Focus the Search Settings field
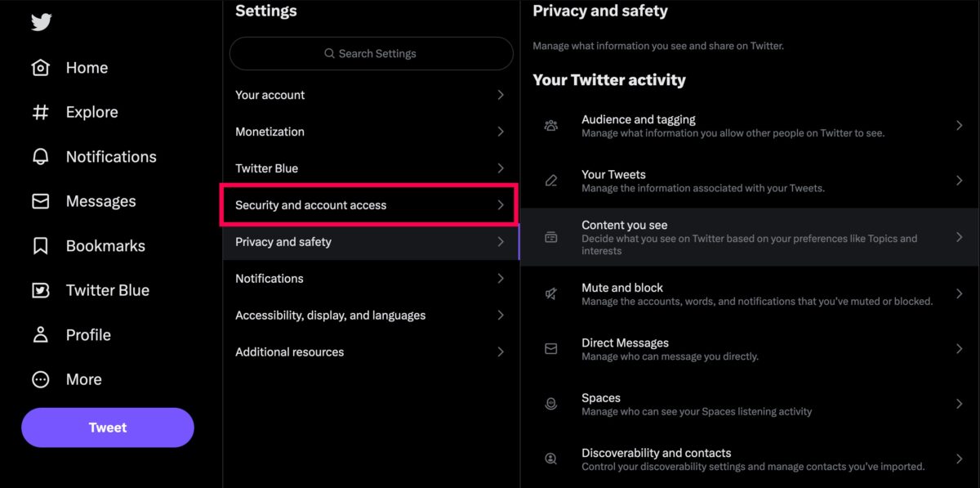 pyautogui.click(x=372, y=53)
